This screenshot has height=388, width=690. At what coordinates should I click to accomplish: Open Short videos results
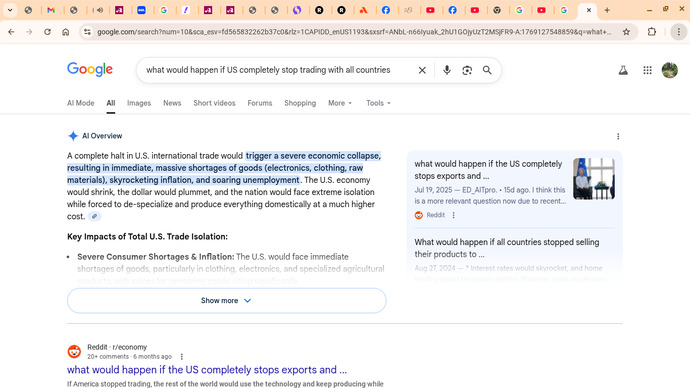[x=214, y=103]
